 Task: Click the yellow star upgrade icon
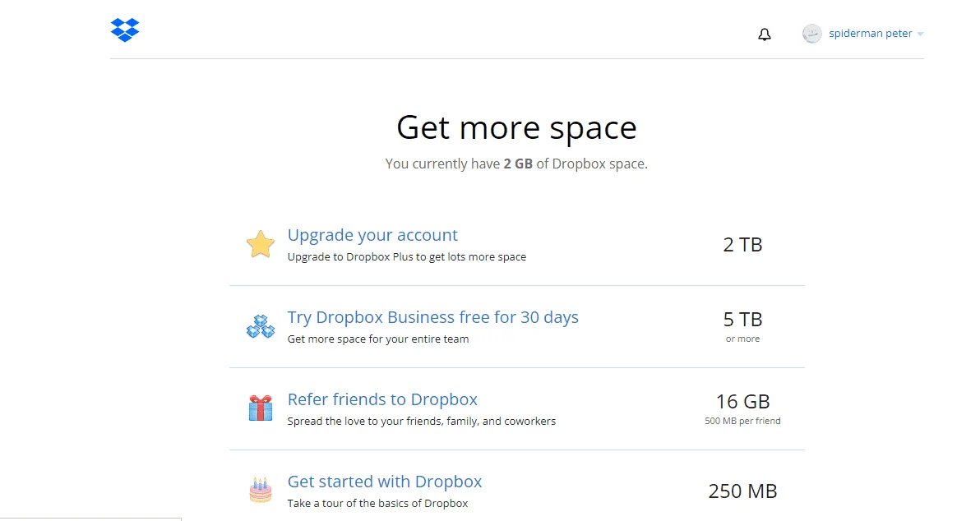click(x=261, y=244)
